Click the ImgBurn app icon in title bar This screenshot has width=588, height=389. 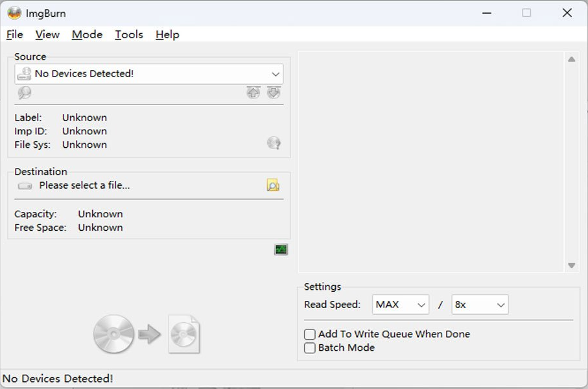pos(14,13)
